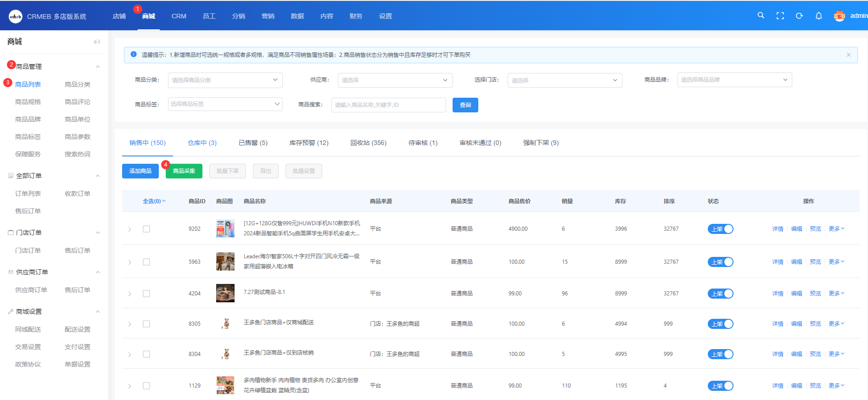This screenshot has height=400, width=868.
Task: Close the tips banner with X
Action: point(848,55)
